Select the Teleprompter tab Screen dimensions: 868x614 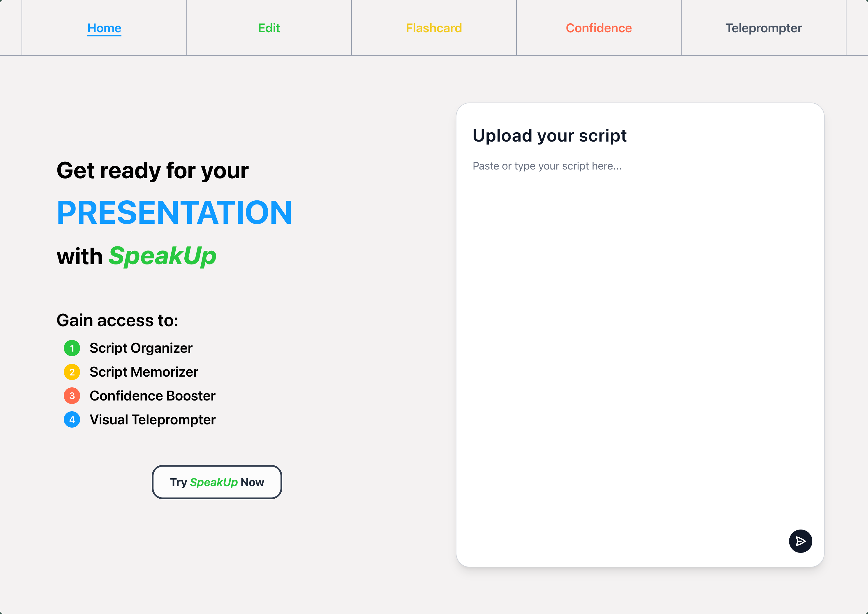coord(763,28)
